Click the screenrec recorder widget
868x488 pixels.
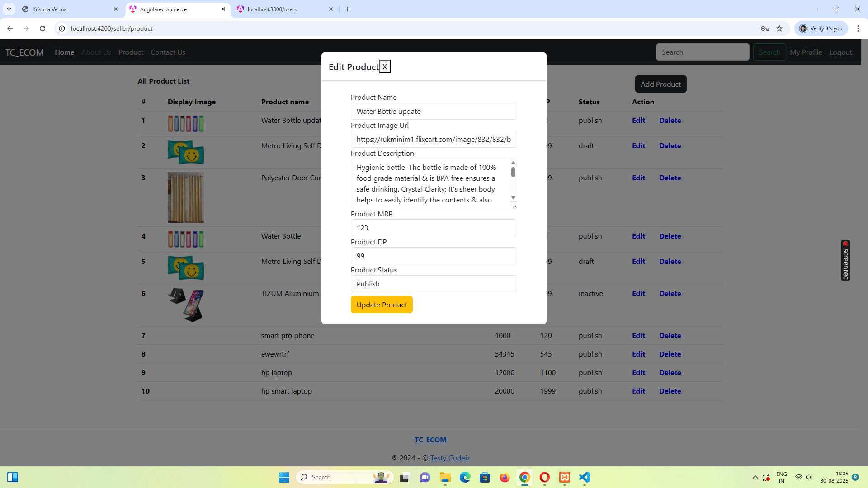[845, 260]
